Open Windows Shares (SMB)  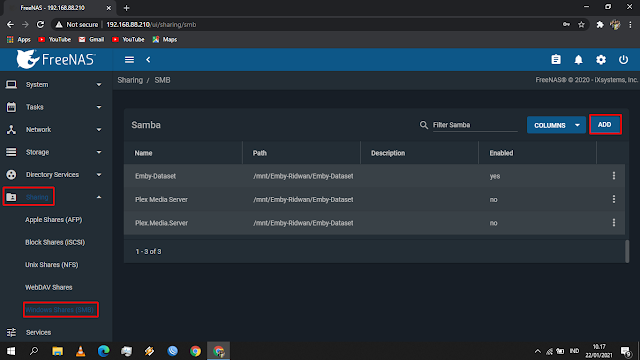[60, 310]
